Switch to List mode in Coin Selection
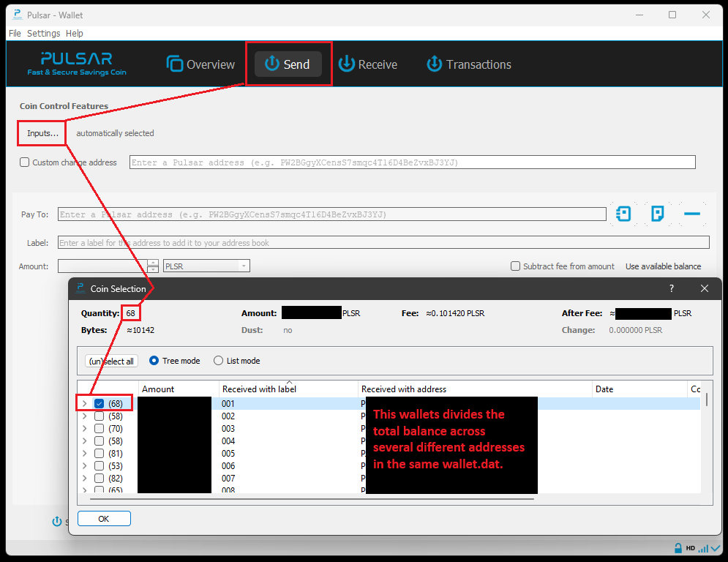The image size is (728, 562). click(217, 360)
